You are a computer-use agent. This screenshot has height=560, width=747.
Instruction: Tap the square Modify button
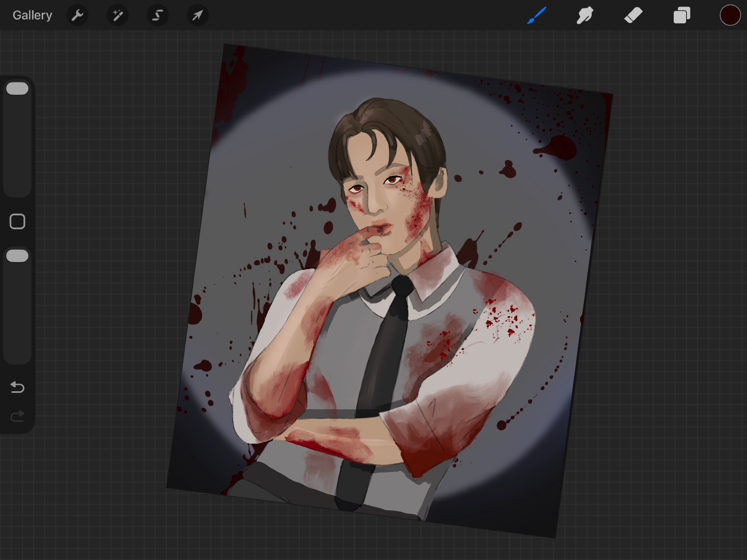pyautogui.click(x=18, y=222)
